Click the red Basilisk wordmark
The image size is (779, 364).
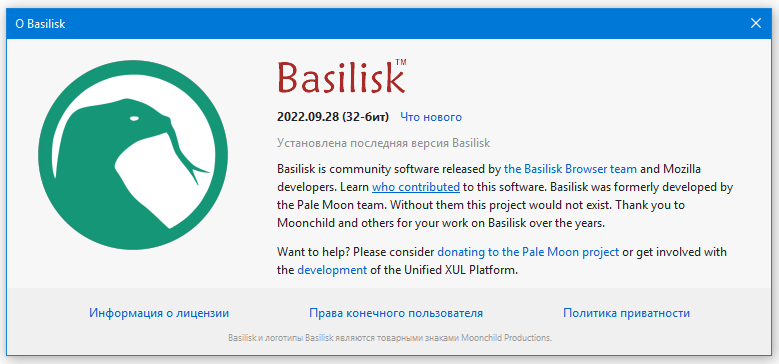[x=341, y=77]
